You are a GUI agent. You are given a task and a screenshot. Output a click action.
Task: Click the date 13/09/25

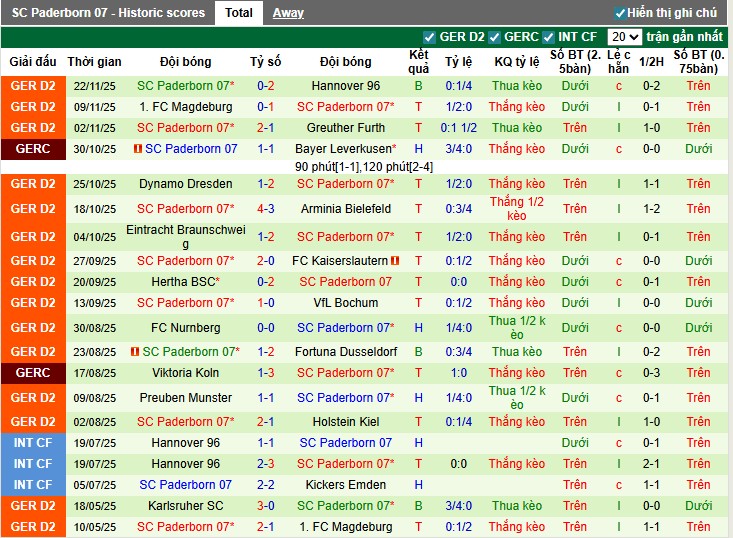click(x=94, y=303)
